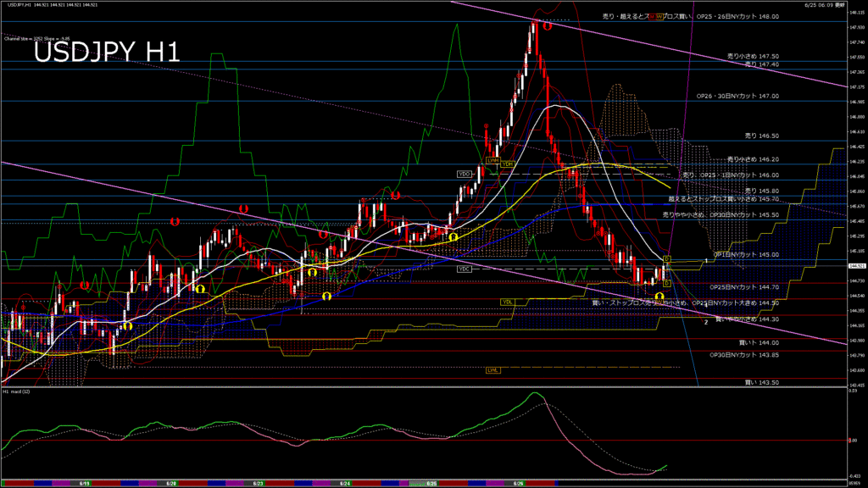Click the lower yellow D marker box
This screenshot has height=488, width=868.
click(x=667, y=283)
